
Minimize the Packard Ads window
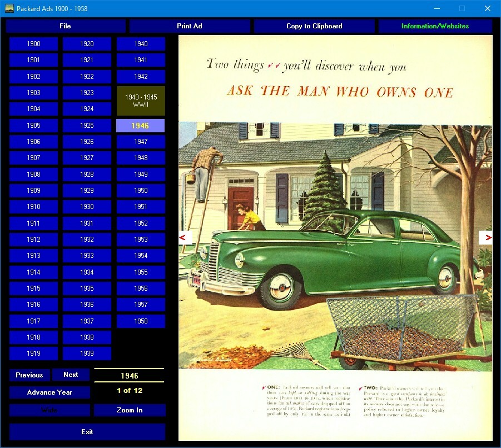click(437, 9)
